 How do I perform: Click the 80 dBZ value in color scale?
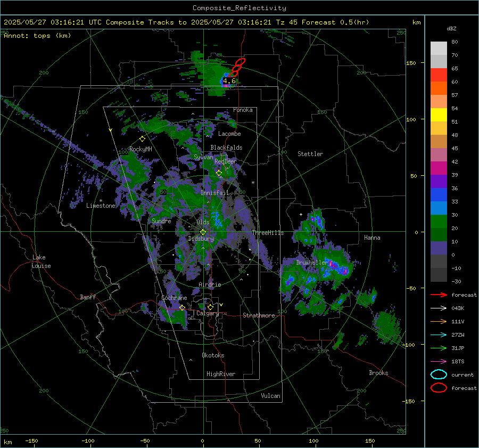click(x=455, y=42)
